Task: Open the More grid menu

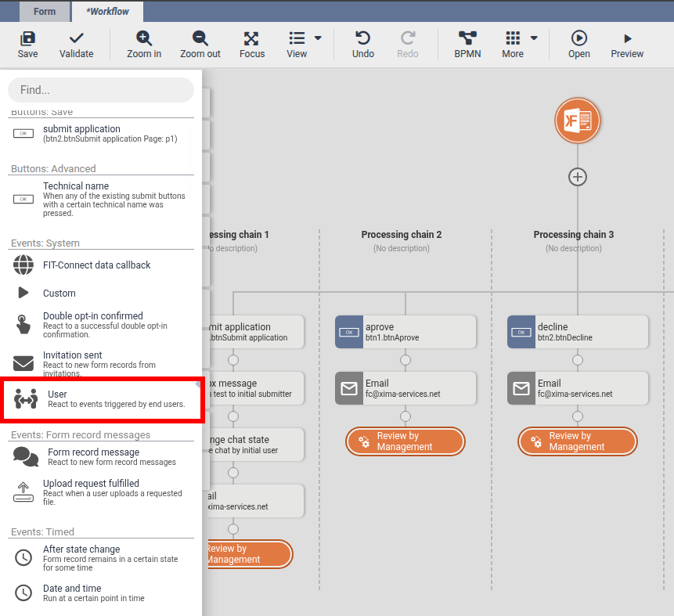Action: 513,38
